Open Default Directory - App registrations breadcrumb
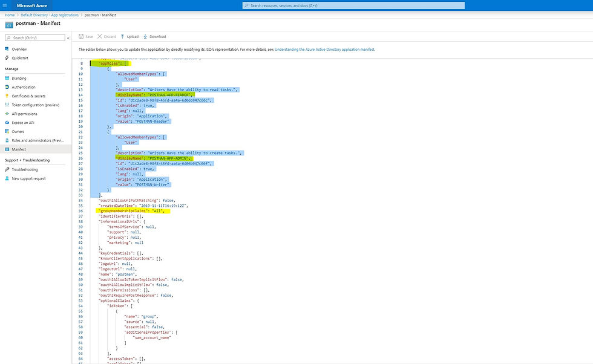Viewport: 593px width, 364px height. (x=50, y=15)
